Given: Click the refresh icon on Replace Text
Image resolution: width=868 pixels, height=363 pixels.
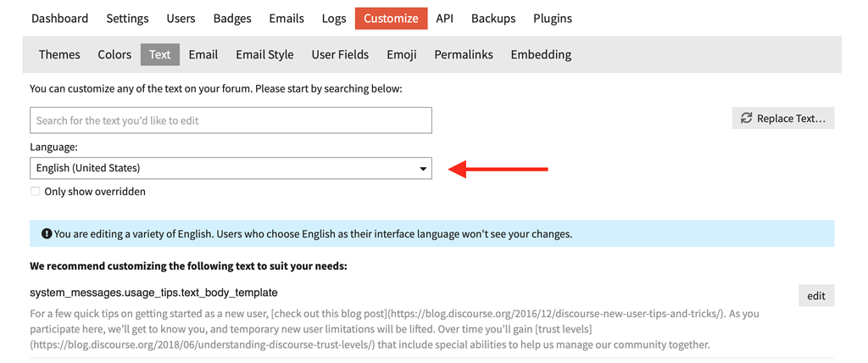Looking at the screenshot, I should pyautogui.click(x=746, y=118).
